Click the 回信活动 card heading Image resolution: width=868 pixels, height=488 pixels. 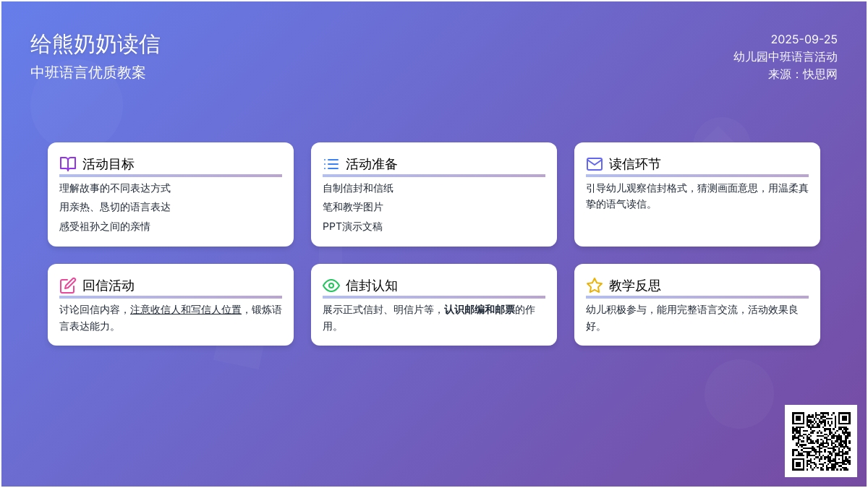[109, 286]
